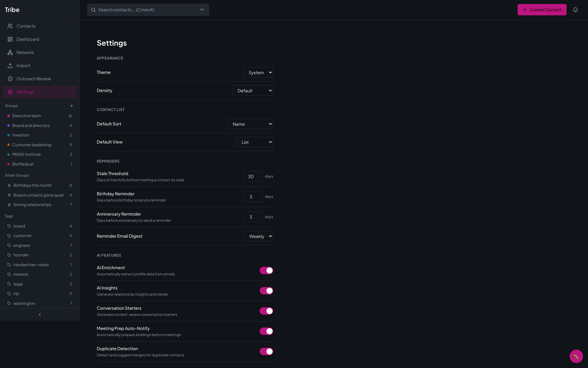Click the Dashboard grid icon
Image resolution: width=588 pixels, height=368 pixels.
10,39
